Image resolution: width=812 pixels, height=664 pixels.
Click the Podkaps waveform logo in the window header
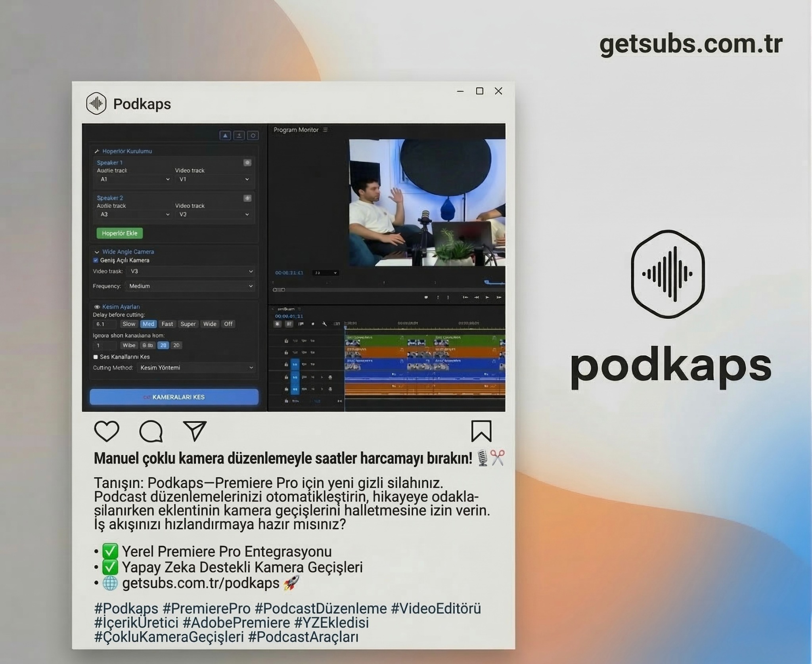[x=96, y=103]
